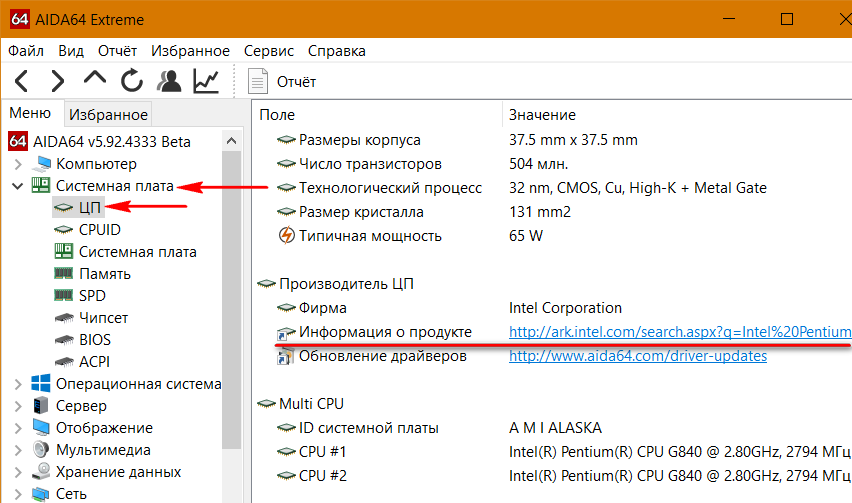Screen dimensions: 852x503
Task: Switch to the Меню tab
Action: coord(30,113)
